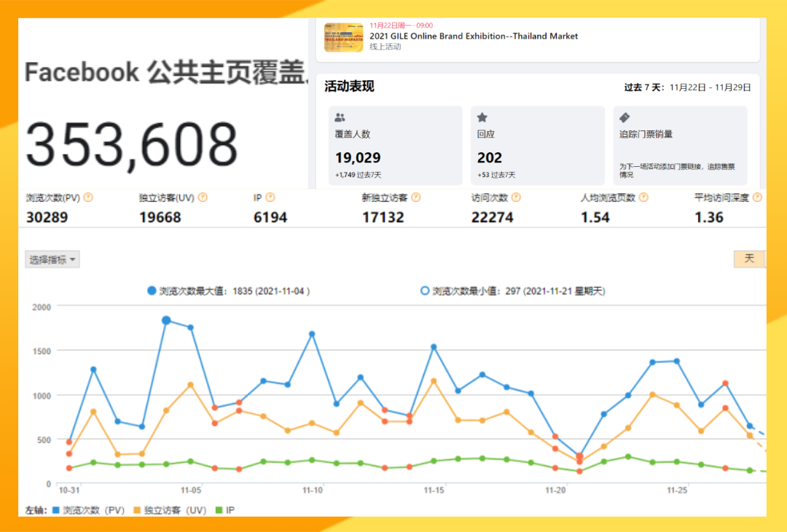The height and width of the screenshot is (532, 787).
Task: Click the peak PV data point at 1835
Action: pyautogui.click(x=166, y=320)
